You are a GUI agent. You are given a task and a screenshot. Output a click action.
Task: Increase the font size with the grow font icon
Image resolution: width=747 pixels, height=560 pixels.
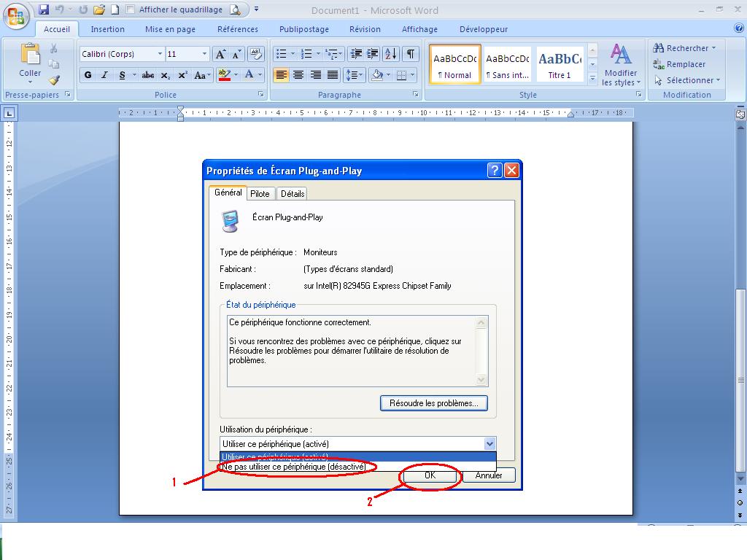coord(220,54)
